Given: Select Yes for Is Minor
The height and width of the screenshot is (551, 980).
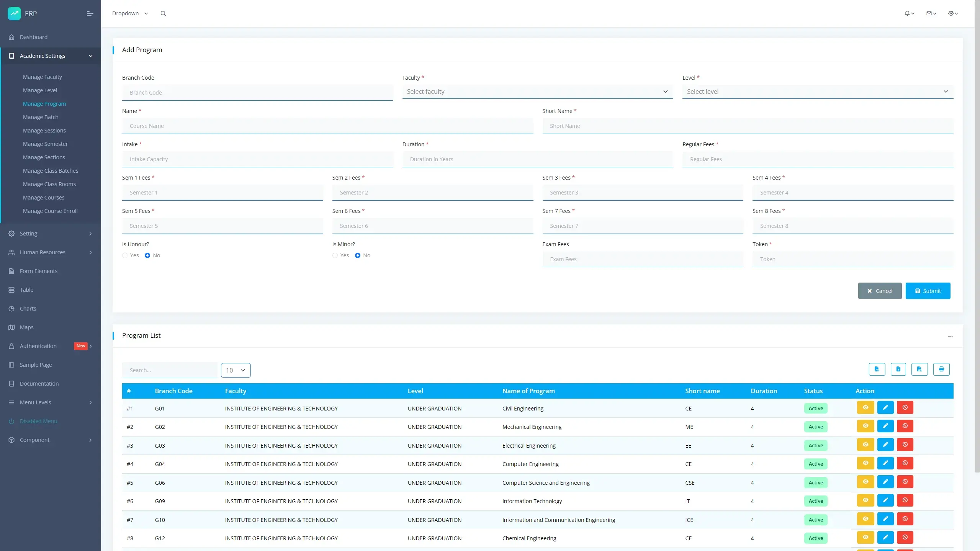Looking at the screenshot, I should click(335, 255).
